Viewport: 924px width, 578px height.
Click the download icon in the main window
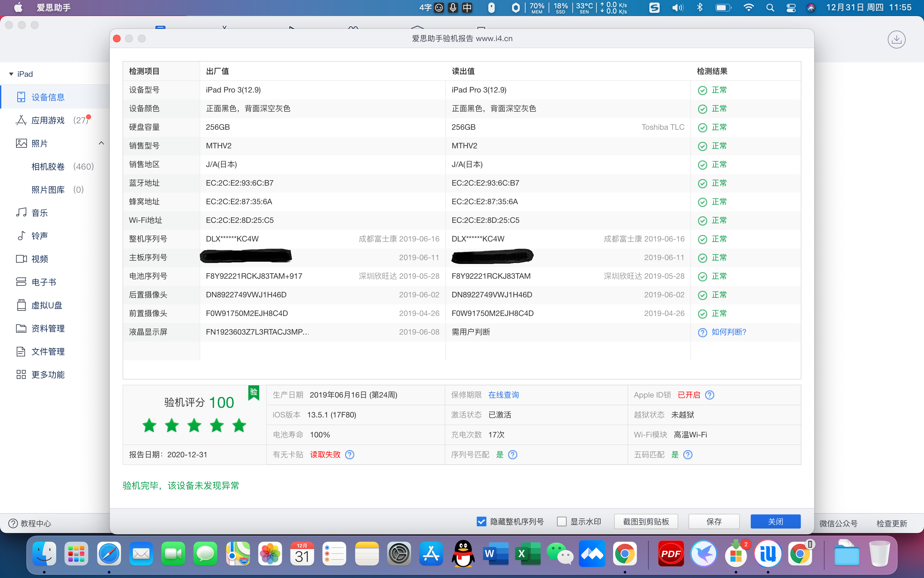[x=896, y=39]
